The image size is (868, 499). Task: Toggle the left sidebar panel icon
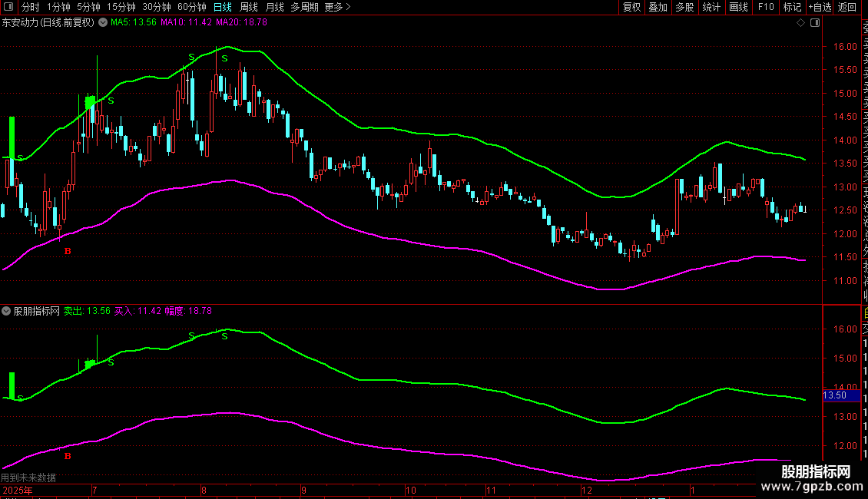[x=9, y=8]
